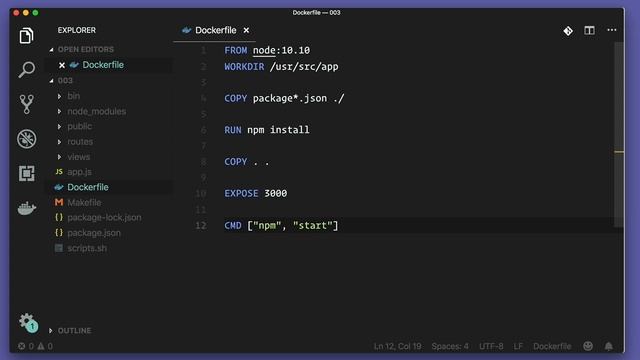Screen dimensions: 640x360
Task: Open the Source Control view
Action: point(27,104)
